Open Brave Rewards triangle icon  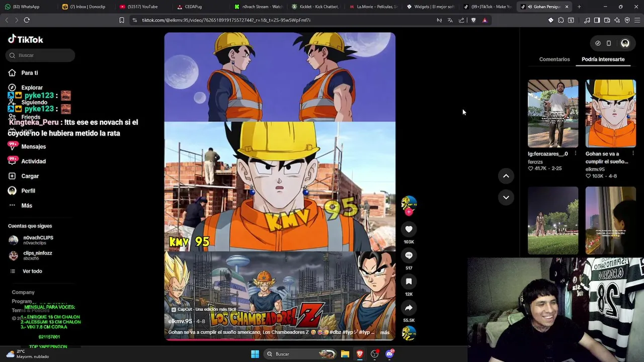point(485,20)
